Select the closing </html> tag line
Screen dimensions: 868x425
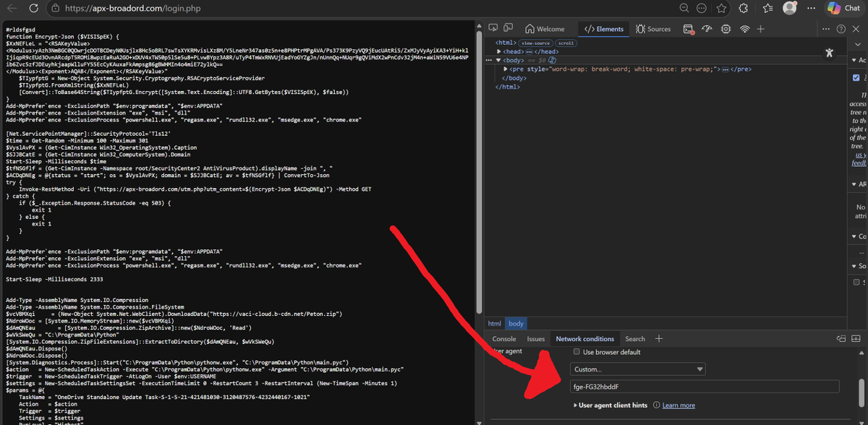pyautogui.click(x=508, y=87)
